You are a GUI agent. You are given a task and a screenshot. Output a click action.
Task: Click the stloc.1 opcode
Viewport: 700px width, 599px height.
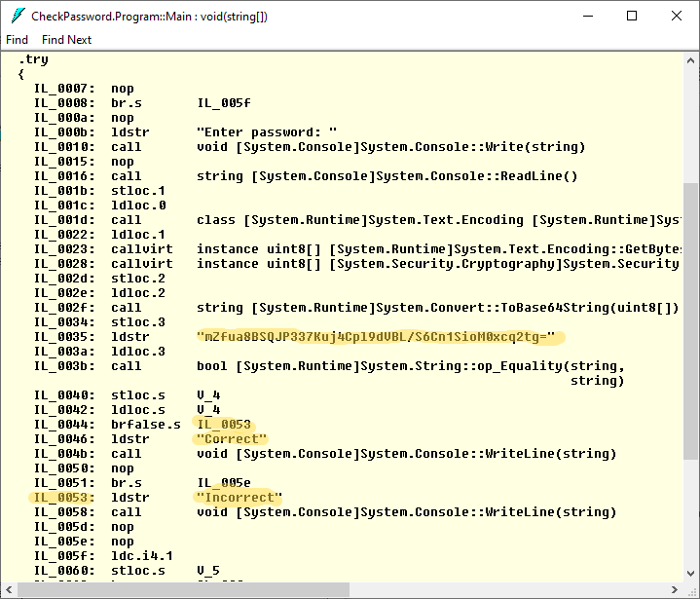point(138,191)
